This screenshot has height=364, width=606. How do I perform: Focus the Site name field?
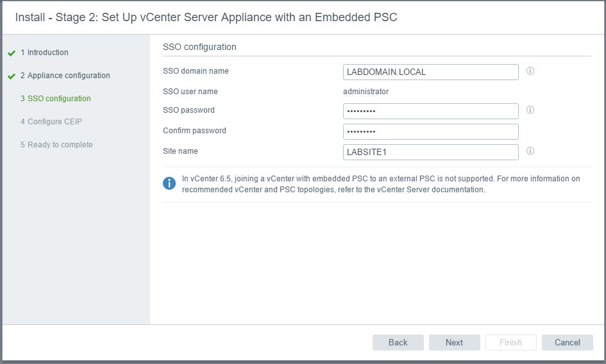pyautogui.click(x=431, y=153)
